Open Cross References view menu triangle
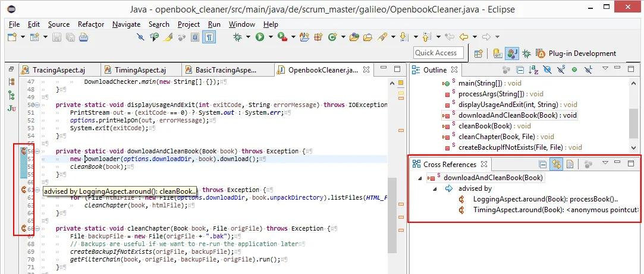Viewport: 644px width, 274px height. (x=605, y=163)
